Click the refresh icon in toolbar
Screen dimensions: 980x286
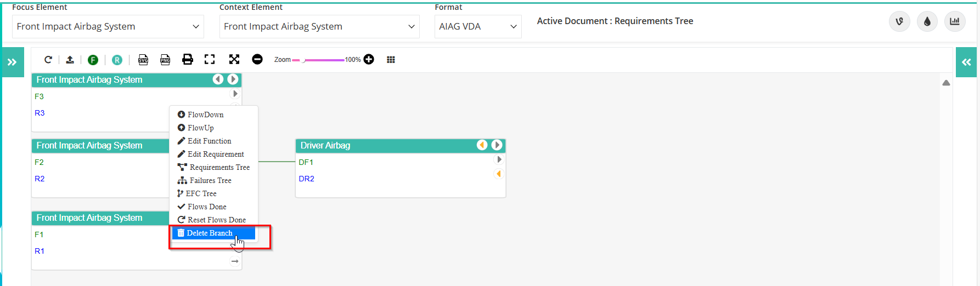coord(48,60)
